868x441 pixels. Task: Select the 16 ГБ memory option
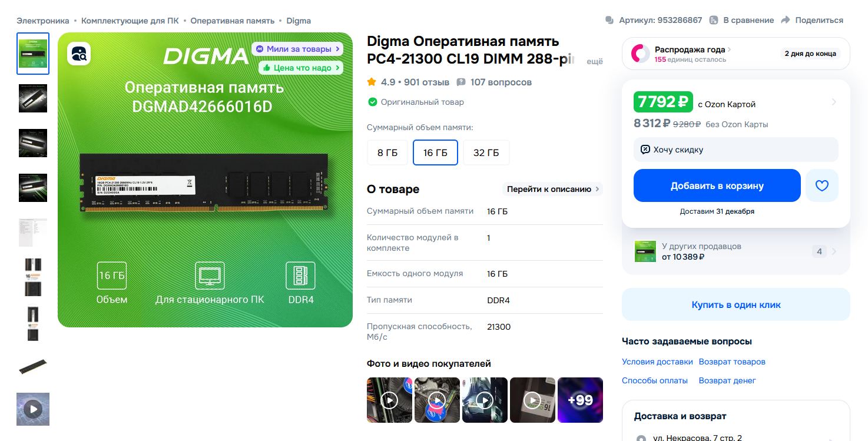click(x=435, y=152)
